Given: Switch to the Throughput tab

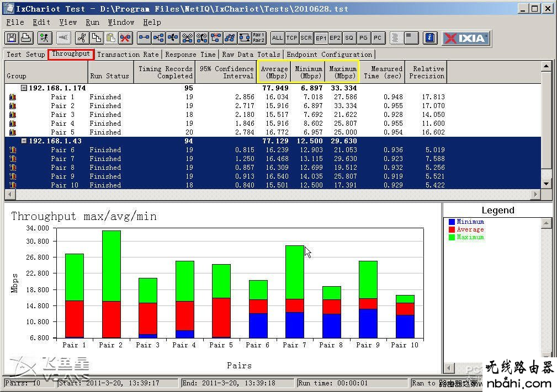Looking at the screenshot, I should [x=71, y=54].
